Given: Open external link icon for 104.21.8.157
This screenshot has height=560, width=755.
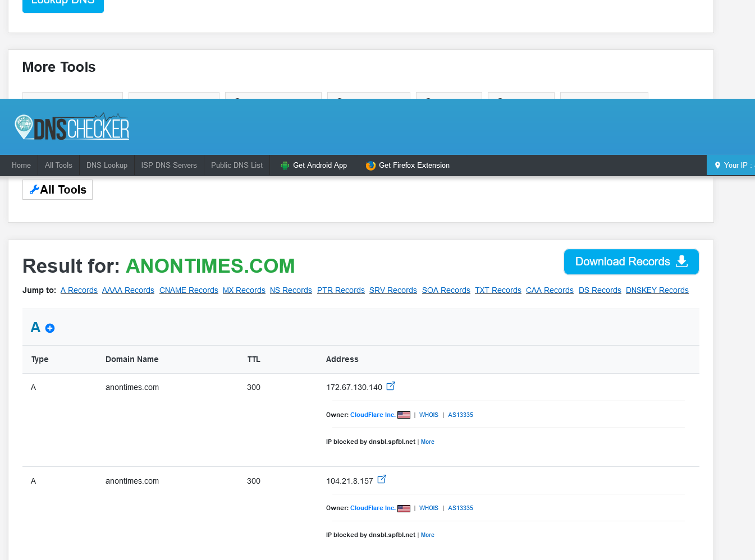Looking at the screenshot, I should tap(382, 479).
